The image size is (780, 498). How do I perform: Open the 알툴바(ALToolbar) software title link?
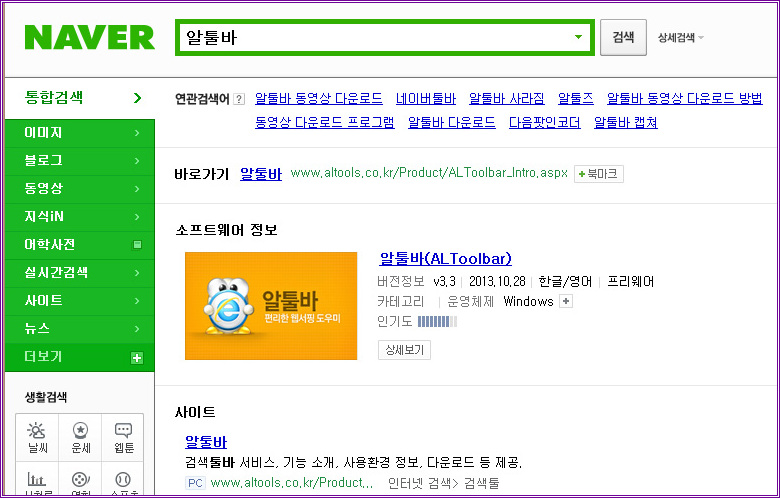pos(445,259)
